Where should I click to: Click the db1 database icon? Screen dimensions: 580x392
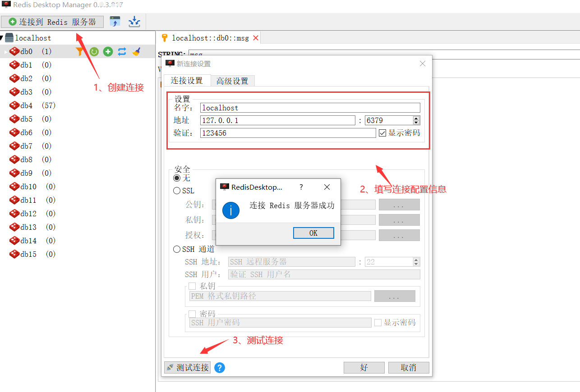coord(14,65)
